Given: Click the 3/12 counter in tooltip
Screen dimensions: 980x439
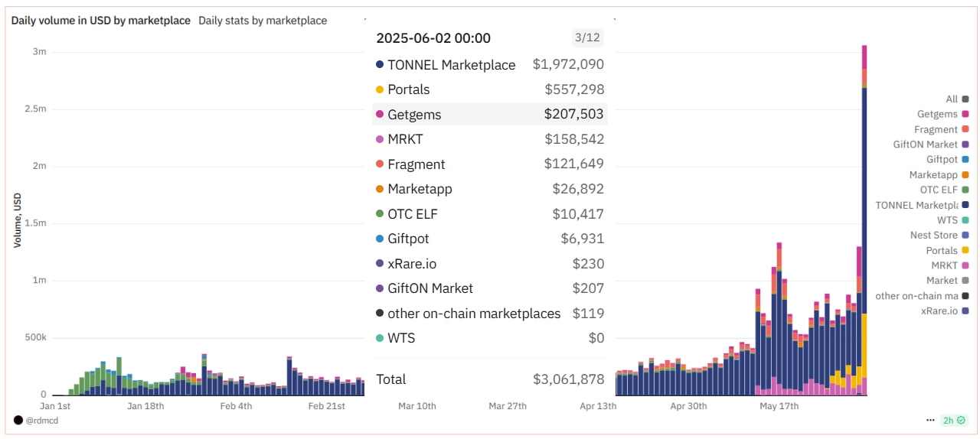Looking at the screenshot, I should pos(587,37).
